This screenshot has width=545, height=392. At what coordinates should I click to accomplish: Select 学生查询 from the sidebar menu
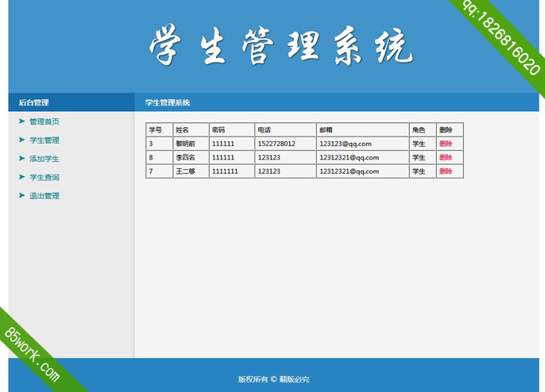tap(44, 178)
